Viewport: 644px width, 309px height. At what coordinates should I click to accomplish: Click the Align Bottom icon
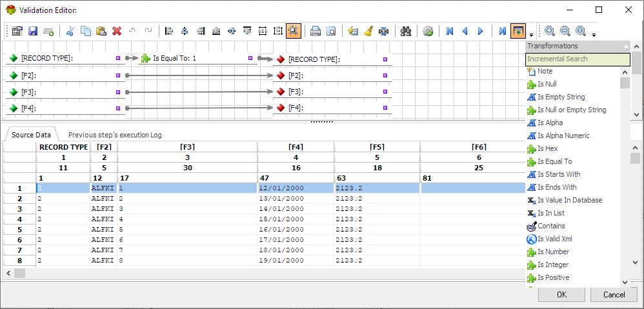pyautogui.click(x=216, y=31)
